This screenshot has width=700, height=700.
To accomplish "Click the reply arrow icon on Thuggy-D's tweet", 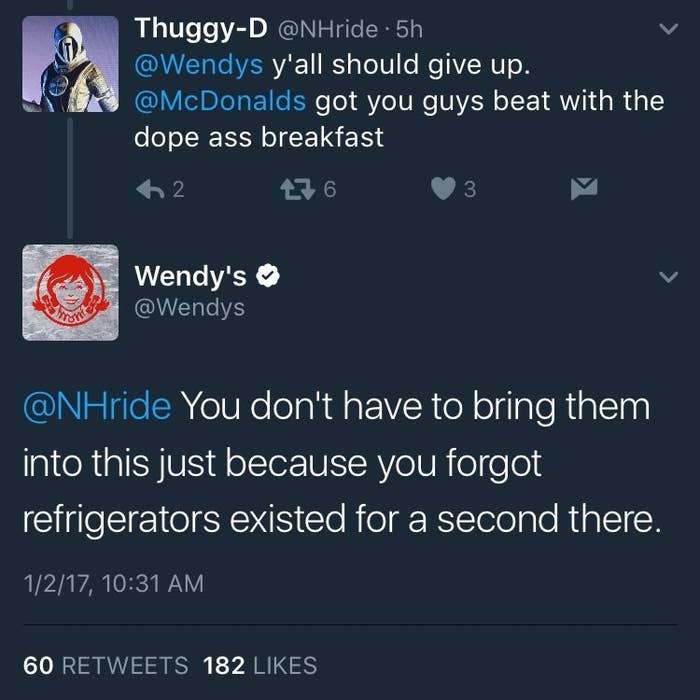I will [x=151, y=189].
